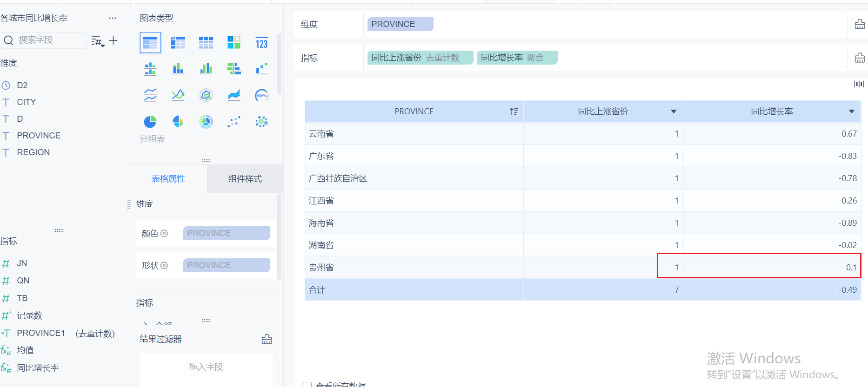The image size is (868, 387).
Task: Select the TB measure field
Action: click(22, 298)
